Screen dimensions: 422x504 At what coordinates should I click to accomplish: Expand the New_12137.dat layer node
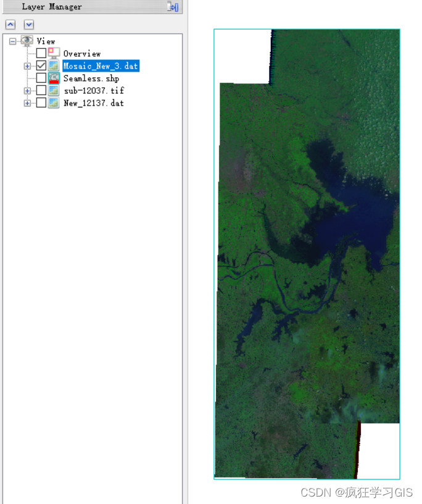pyautogui.click(x=27, y=103)
